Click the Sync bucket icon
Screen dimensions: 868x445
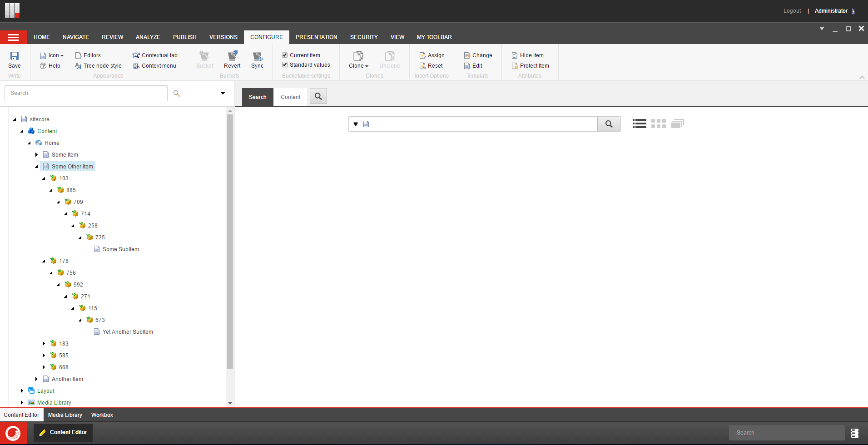coord(257,56)
